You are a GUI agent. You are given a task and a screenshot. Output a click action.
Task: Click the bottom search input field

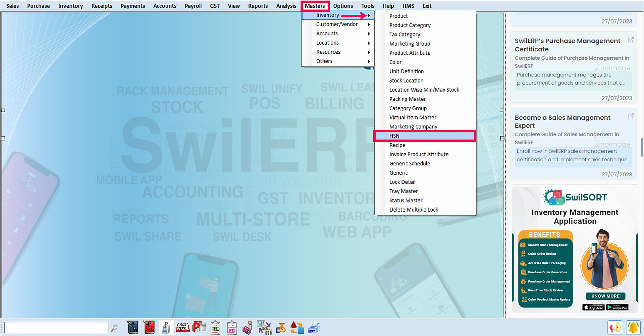click(56, 328)
